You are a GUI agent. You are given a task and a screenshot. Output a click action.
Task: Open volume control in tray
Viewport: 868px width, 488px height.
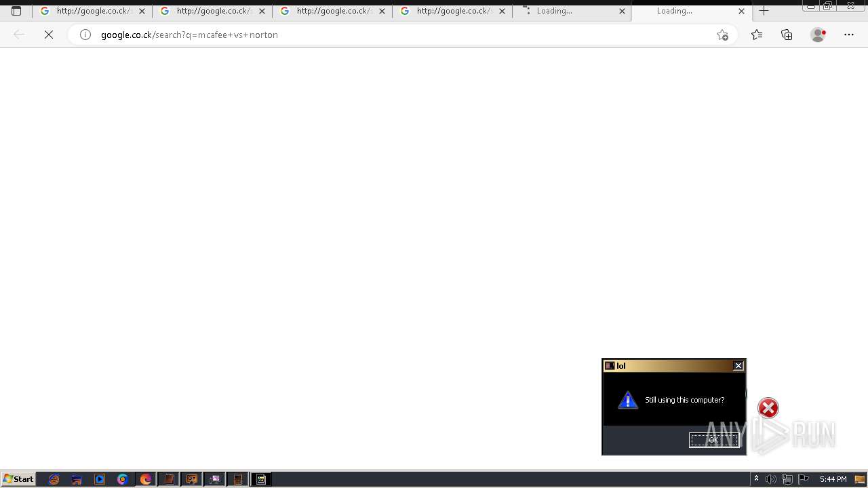[771, 479]
